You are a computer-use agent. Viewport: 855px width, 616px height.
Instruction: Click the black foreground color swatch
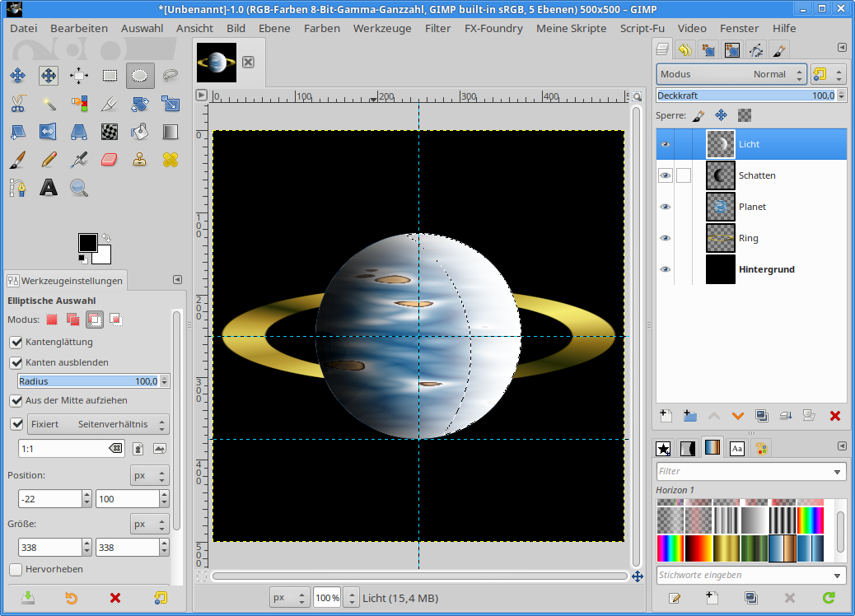(x=86, y=242)
